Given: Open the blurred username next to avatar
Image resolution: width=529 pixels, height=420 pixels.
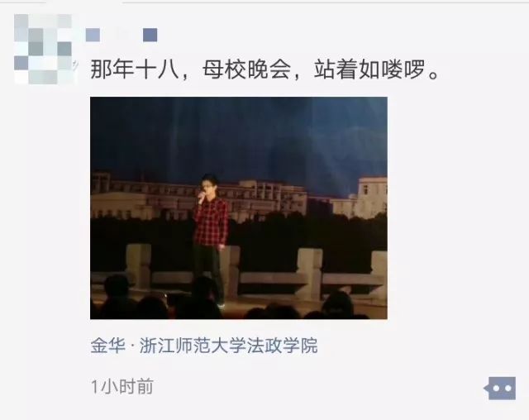Looking at the screenshot, I should [122, 35].
